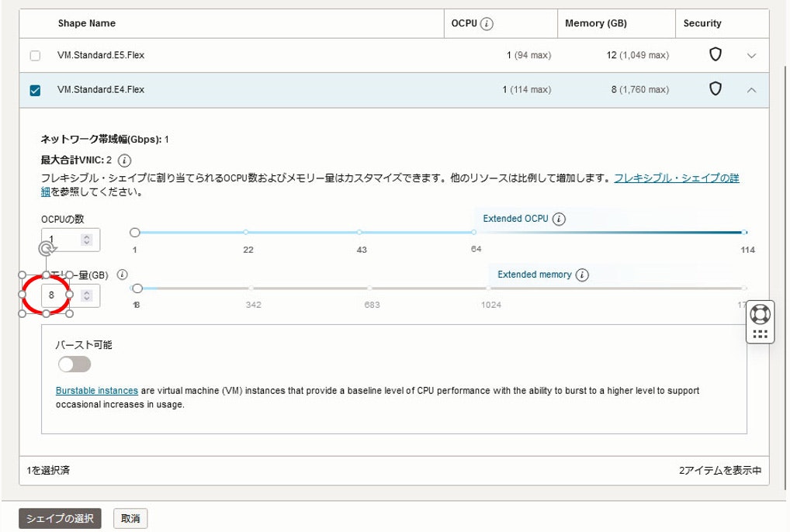Click the VM.Standard.E4.Flex shape name
Screen dimensions: 790x532
tap(101, 90)
